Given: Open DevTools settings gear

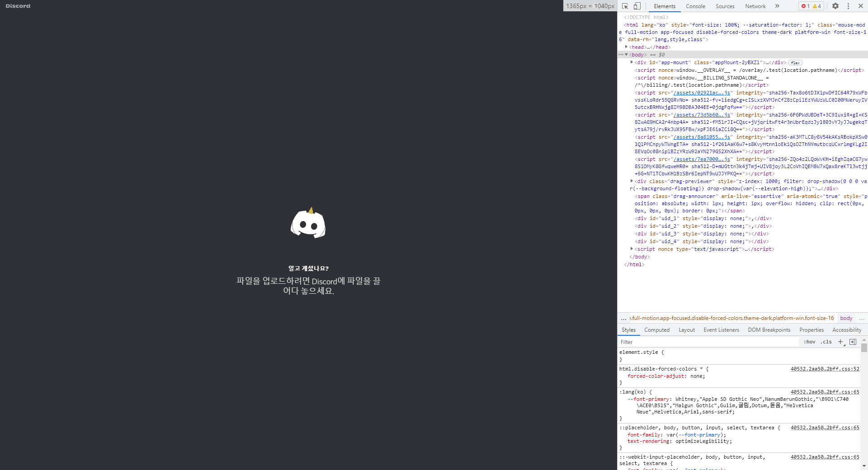Looking at the screenshot, I should (x=835, y=6).
